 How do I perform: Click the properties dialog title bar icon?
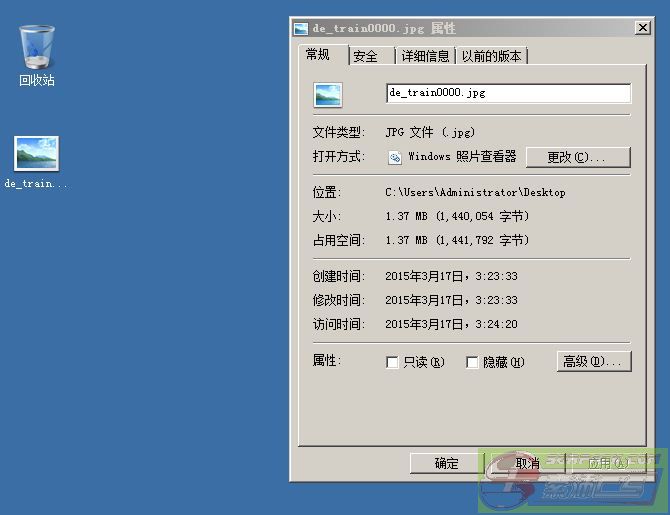coord(301,29)
